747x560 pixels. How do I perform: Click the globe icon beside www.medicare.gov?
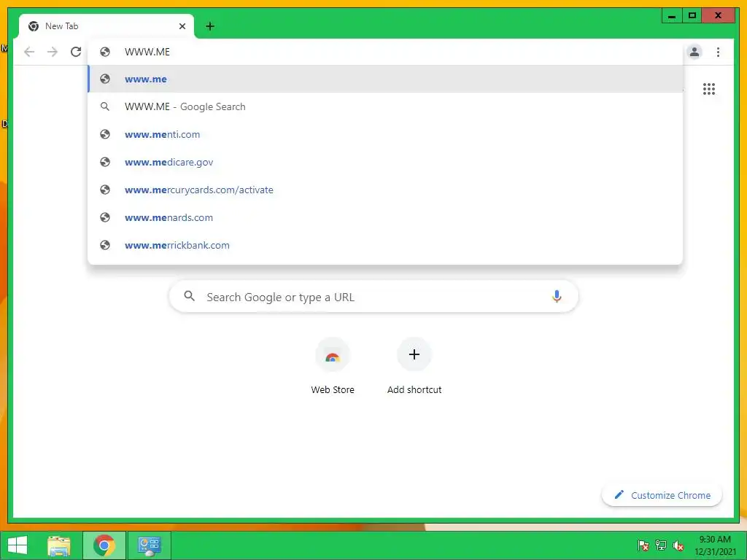coord(105,162)
